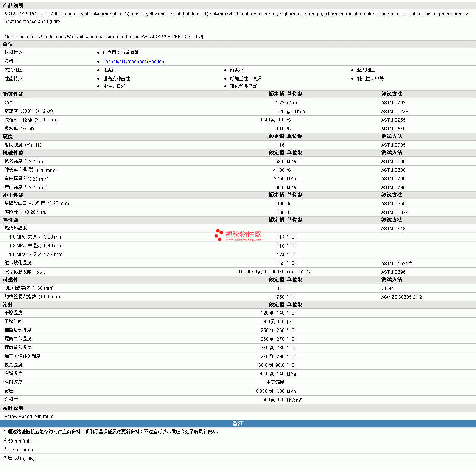Click the UL 阻燃等级 (1.60 mm) label
The height and width of the screenshot is (471, 476).
tap(29, 288)
